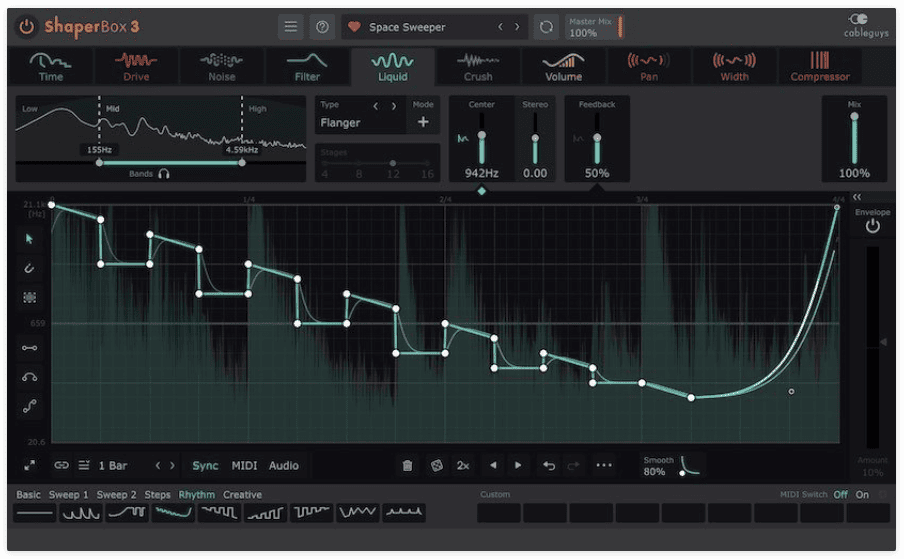Click the Center modulation wave icon
This screenshot has width=904, height=559.
pos(462,138)
